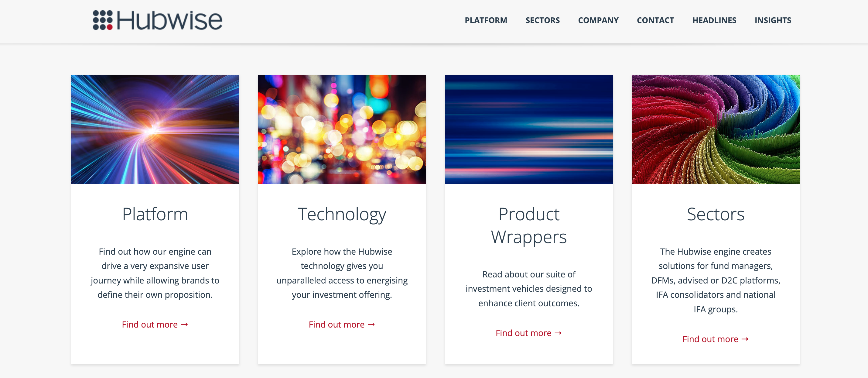Click the bokeh lights Technology image

point(342,129)
